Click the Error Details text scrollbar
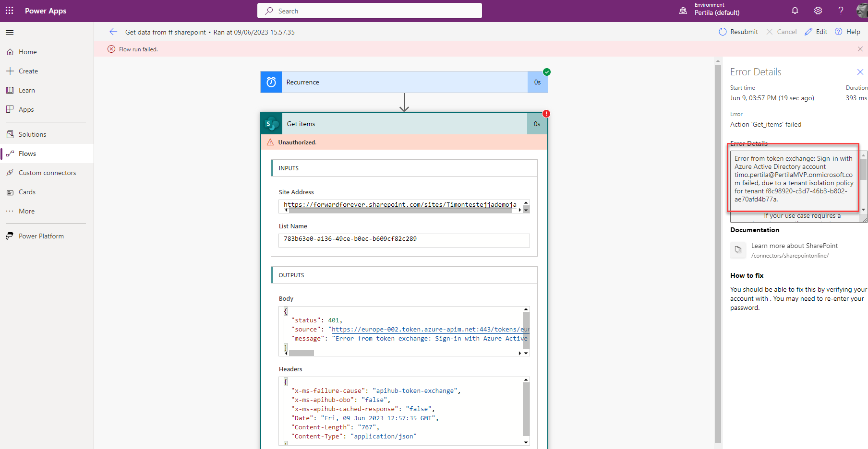This screenshot has width=868, height=449. click(863, 169)
